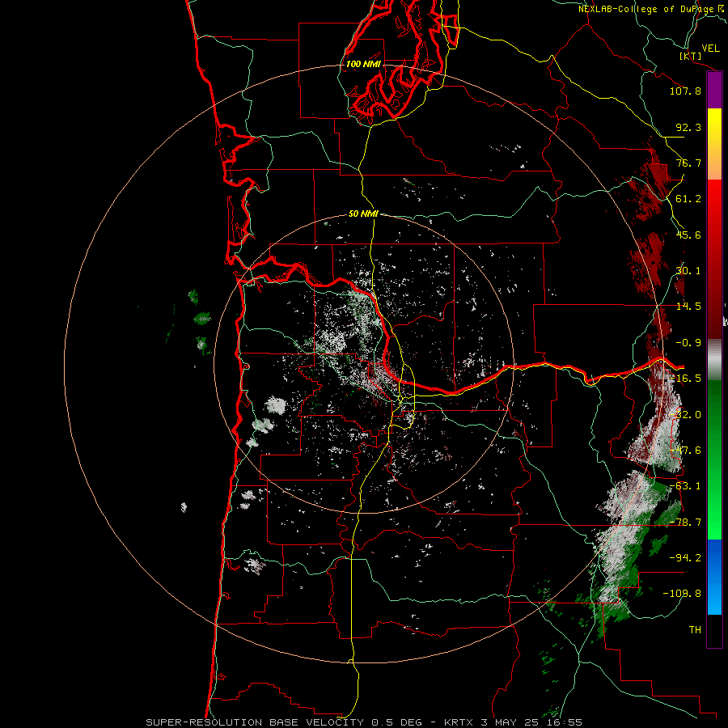This screenshot has height=728, width=728.
Task: Click the [KT] units label
Action: (691, 56)
